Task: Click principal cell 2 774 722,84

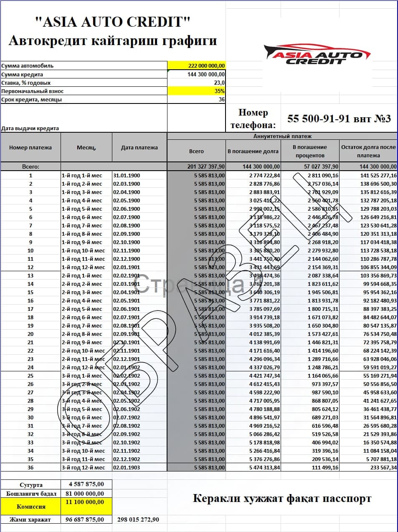Action: 253,175
